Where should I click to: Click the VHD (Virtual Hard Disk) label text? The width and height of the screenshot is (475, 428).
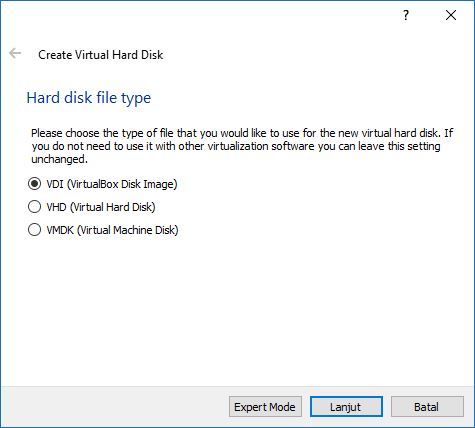[x=101, y=207]
